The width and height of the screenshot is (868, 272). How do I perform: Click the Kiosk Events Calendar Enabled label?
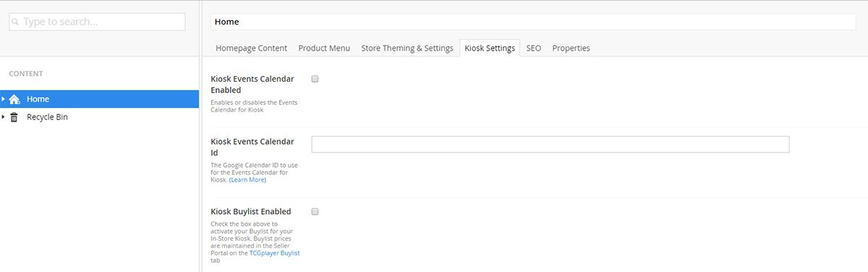point(252,85)
